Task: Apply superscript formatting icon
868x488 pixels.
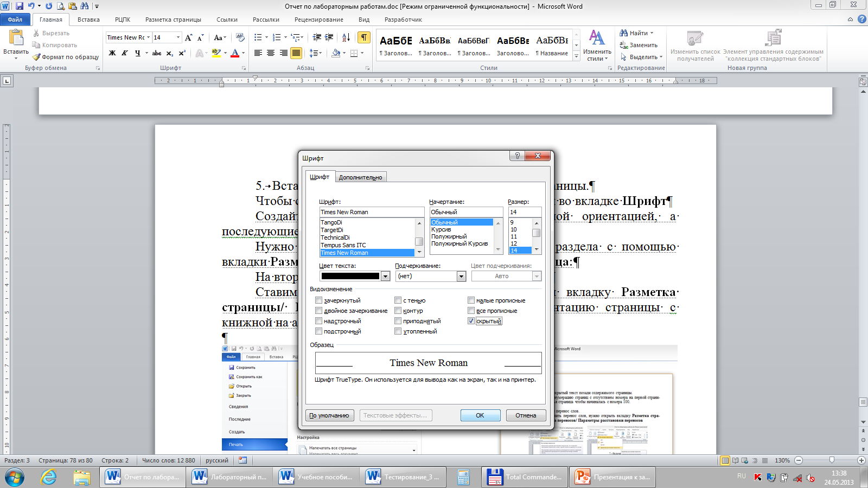Action: point(182,53)
